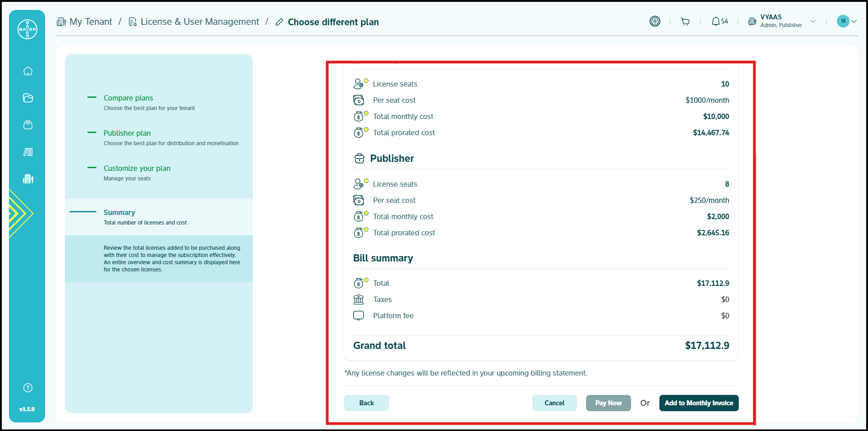
Task: Go to Customize your plan step
Action: [x=137, y=168]
